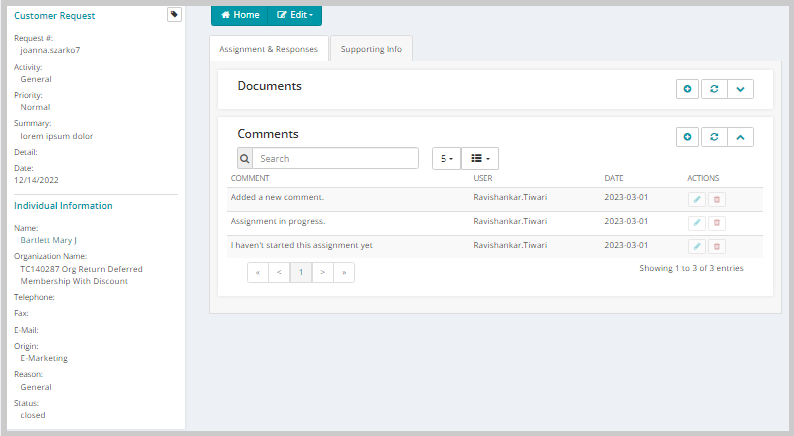Open the column list view dropdown
This screenshot has height=436, width=794.
coord(480,158)
